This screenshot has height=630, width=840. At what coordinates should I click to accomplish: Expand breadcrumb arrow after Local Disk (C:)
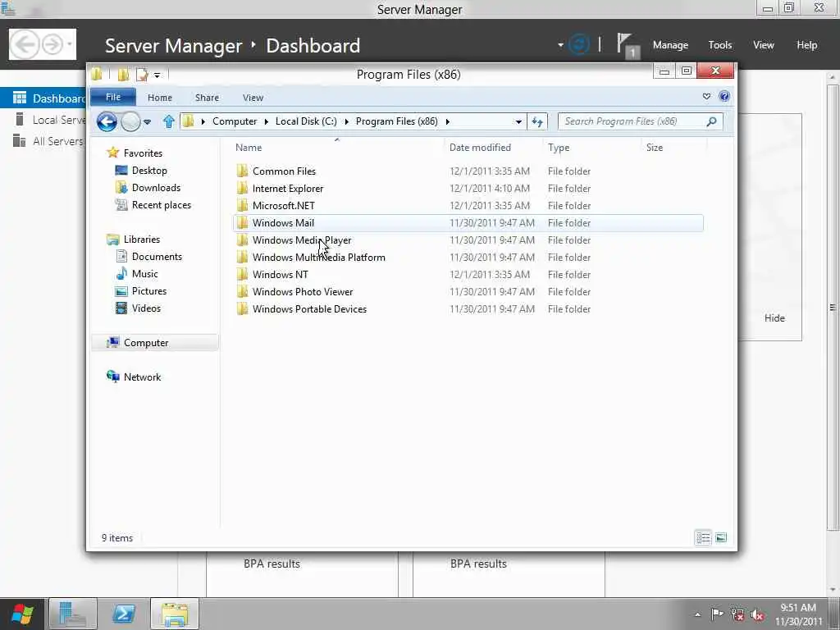point(347,121)
